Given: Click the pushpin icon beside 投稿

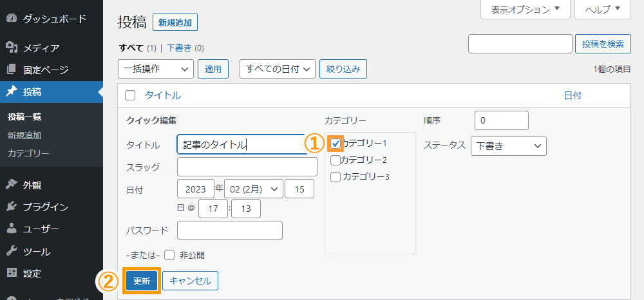Looking at the screenshot, I should tap(12, 91).
